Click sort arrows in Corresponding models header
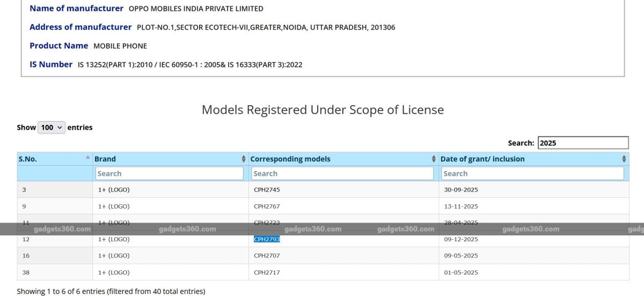This screenshot has height=296, width=644. [x=434, y=159]
